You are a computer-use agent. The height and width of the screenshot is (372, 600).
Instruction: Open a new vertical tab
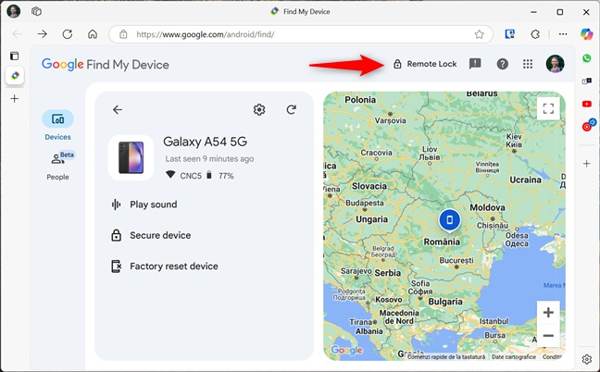tap(15, 99)
